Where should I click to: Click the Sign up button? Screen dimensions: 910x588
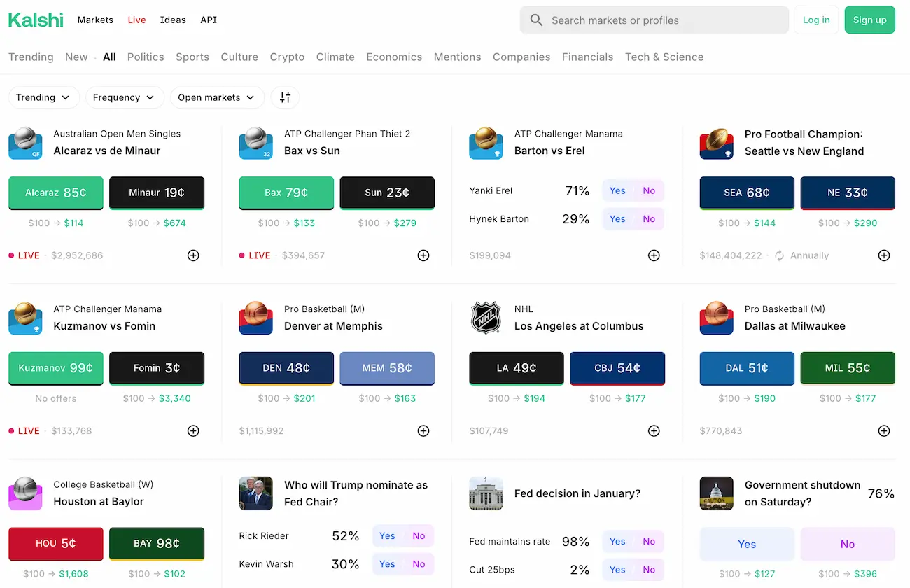pyautogui.click(x=869, y=20)
